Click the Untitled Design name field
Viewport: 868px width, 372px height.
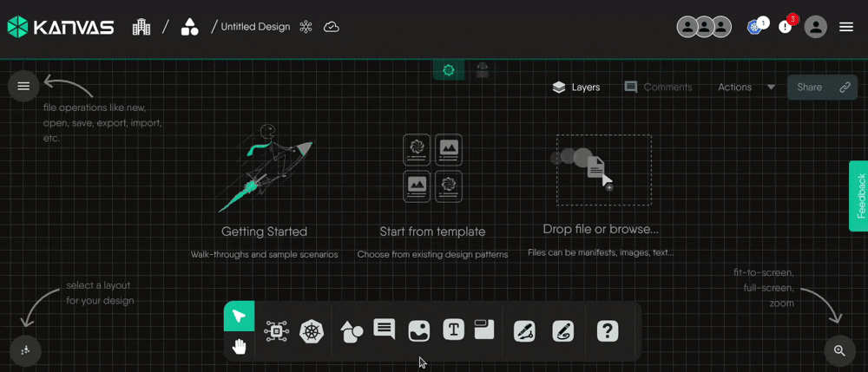[x=255, y=27]
